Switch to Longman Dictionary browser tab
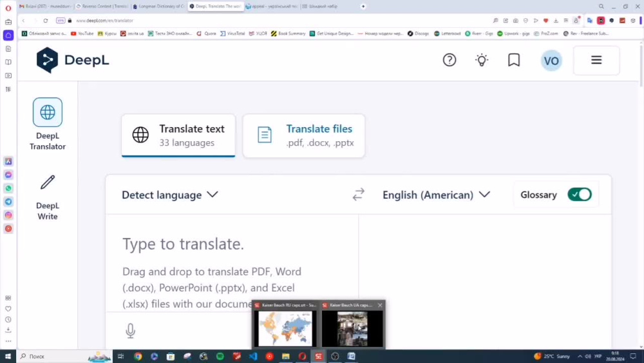The height and width of the screenshot is (363, 644). click(159, 6)
